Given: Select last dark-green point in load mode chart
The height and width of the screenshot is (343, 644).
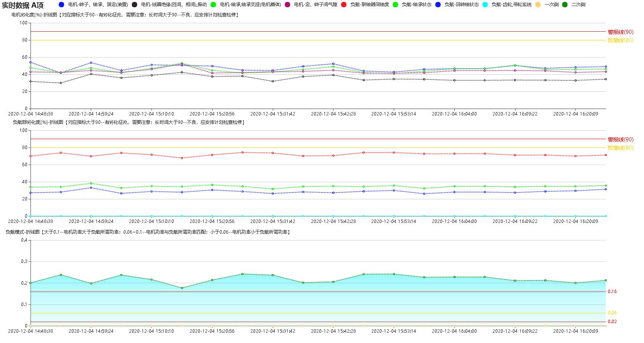Looking at the screenshot, I should pos(605,280).
